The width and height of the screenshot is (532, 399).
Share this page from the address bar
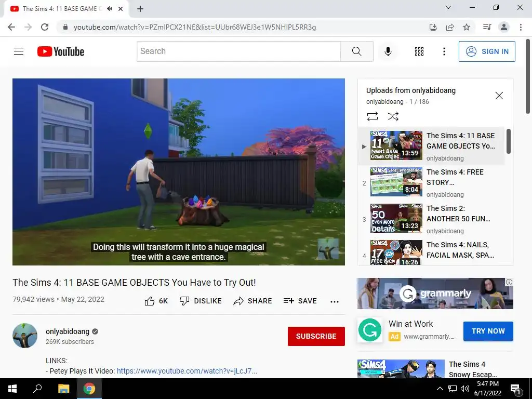coord(450,27)
